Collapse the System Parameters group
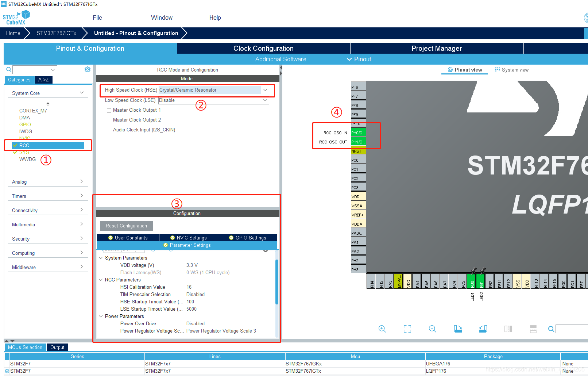Screen dimensions: 588x376 [101, 258]
